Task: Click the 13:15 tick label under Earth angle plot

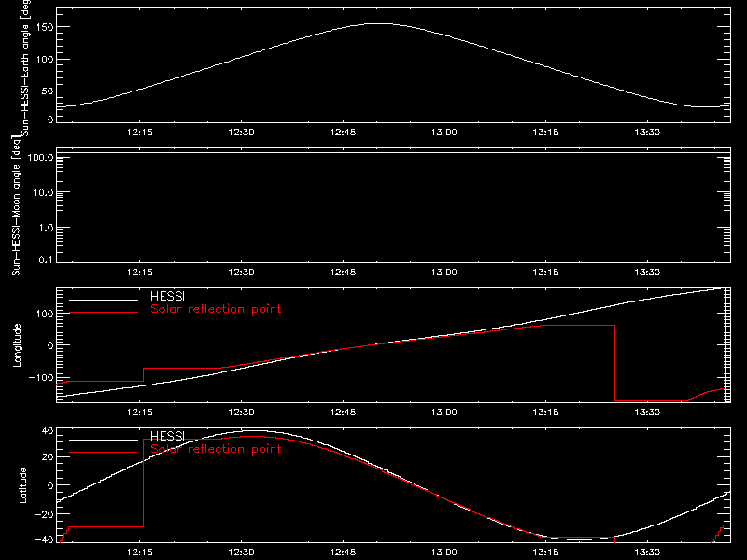Action: (545, 133)
